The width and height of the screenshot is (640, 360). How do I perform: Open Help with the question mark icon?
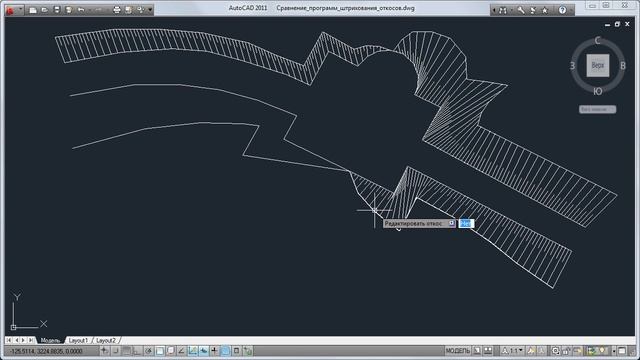pyautogui.click(x=562, y=10)
